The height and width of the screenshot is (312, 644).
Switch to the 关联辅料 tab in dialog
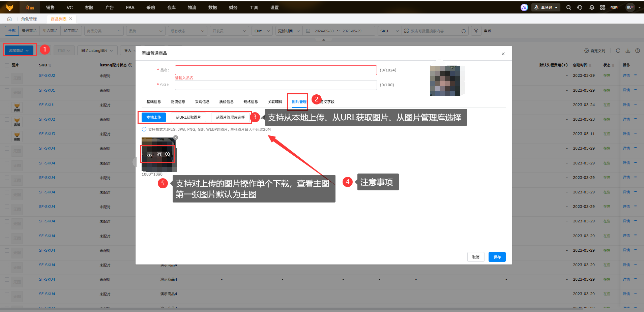(275, 102)
